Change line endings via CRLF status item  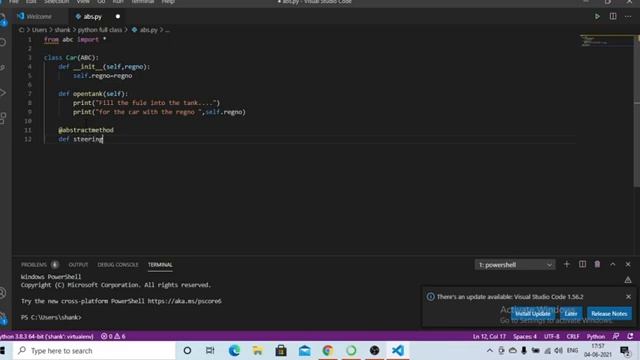(x=573, y=336)
